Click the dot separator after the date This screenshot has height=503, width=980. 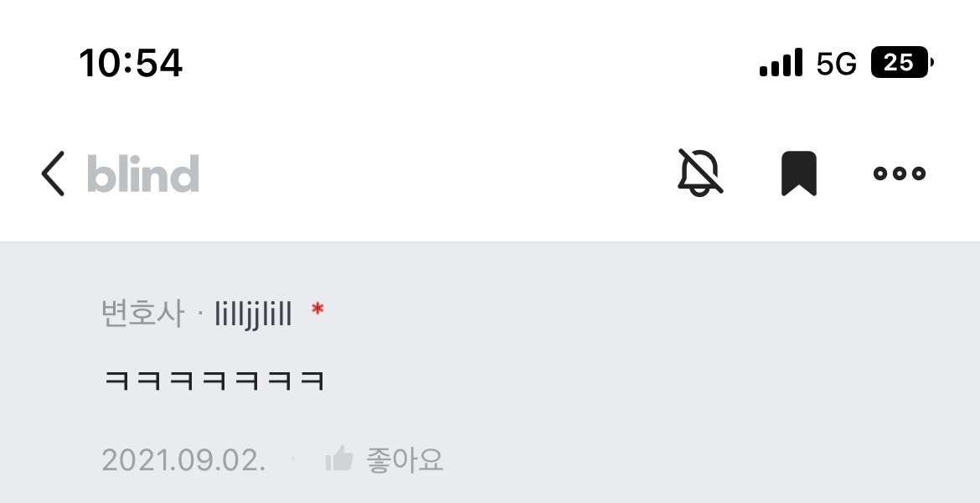click(x=292, y=459)
